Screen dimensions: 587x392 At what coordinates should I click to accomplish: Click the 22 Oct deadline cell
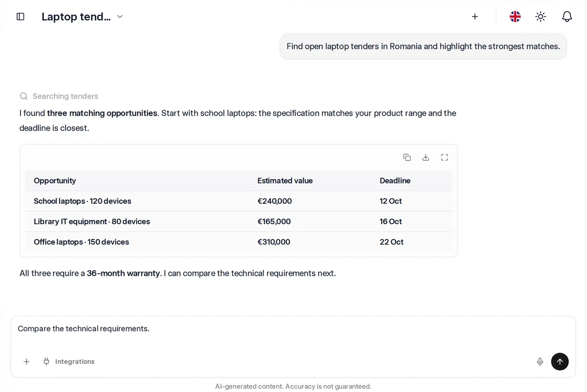(391, 242)
